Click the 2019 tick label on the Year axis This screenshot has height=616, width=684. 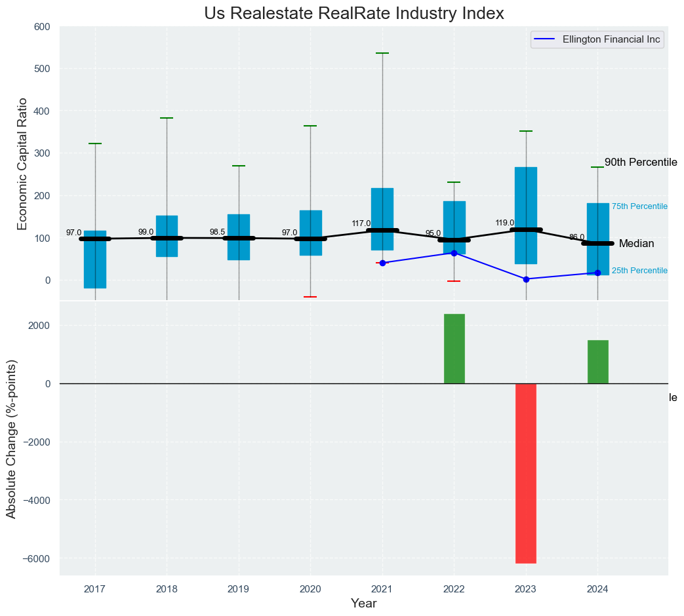(239, 589)
